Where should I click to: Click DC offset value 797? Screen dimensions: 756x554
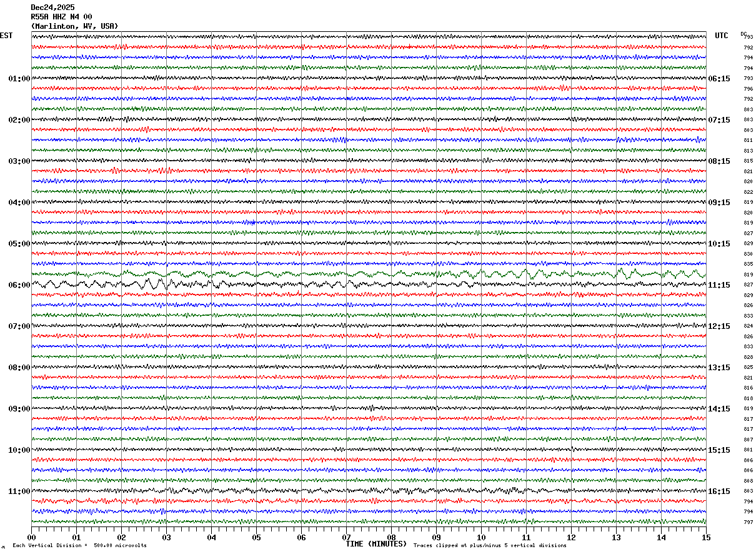tap(748, 522)
